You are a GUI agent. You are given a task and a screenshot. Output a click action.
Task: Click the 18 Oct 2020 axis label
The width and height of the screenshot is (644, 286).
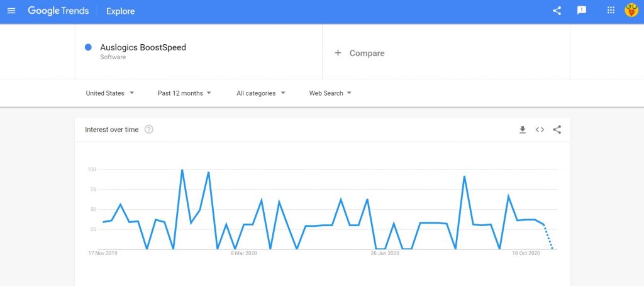pyautogui.click(x=526, y=253)
